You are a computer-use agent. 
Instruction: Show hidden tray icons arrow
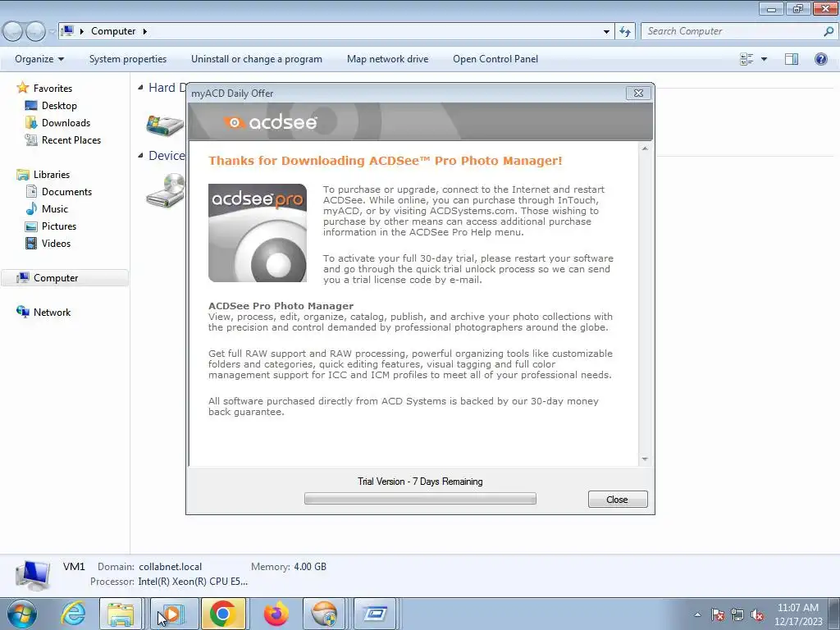coord(697,614)
